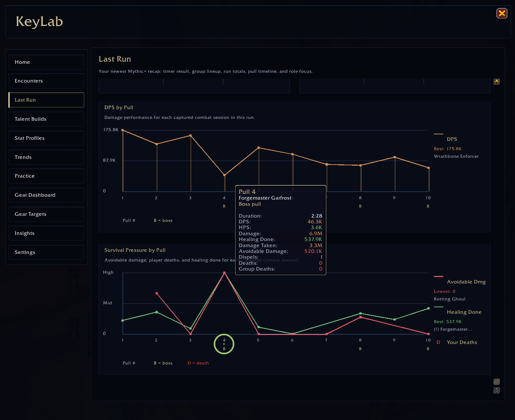Click 'Forgemaster Garfrost' in the Pull 4 tooltip
The height and width of the screenshot is (420, 515).
click(x=265, y=198)
